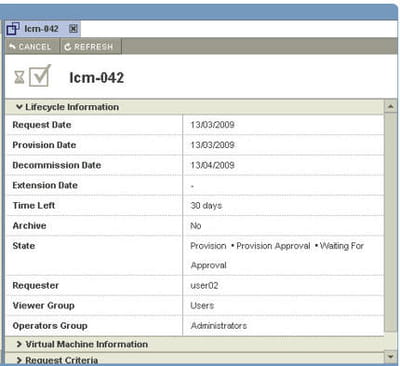The height and width of the screenshot is (366, 400).
Task: Select the Archive label
Action: tap(29, 226)
